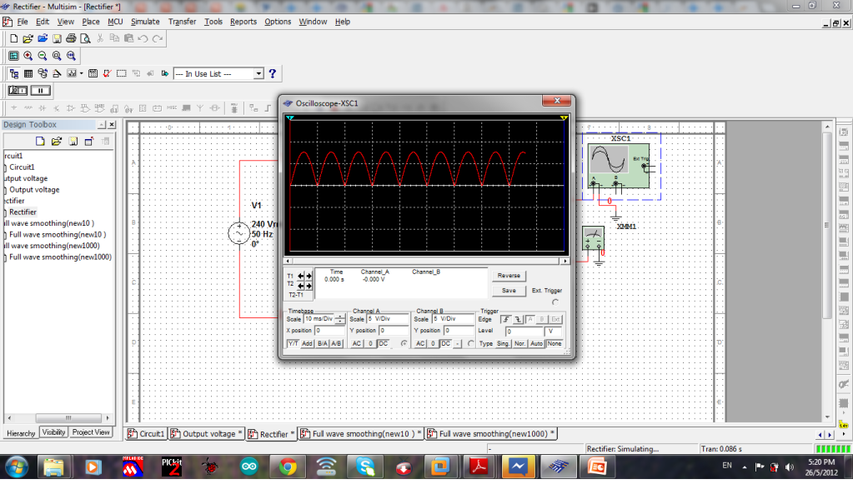Set Channel A coupling to AC

point(356,343)
